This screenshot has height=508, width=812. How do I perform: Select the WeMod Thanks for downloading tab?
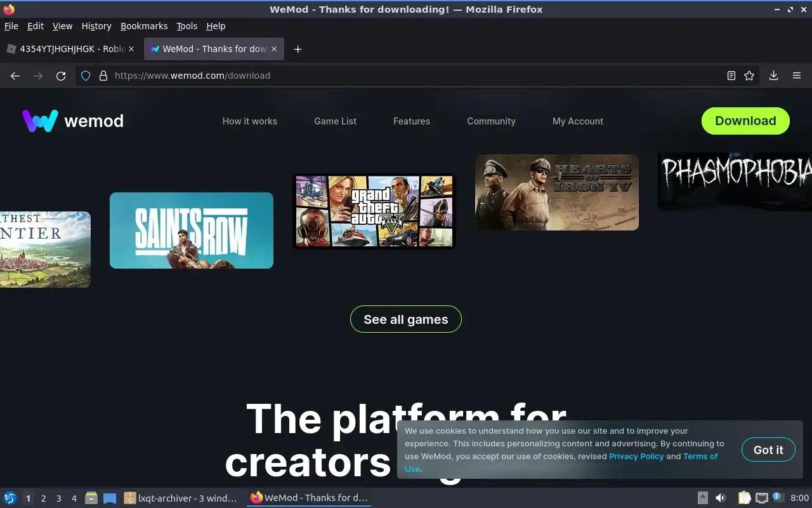214,49
